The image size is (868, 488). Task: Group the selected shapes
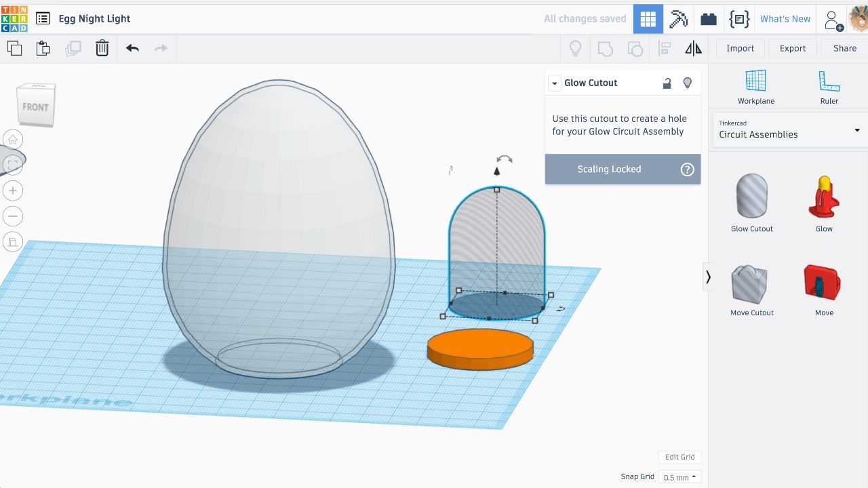pos(605,48)
